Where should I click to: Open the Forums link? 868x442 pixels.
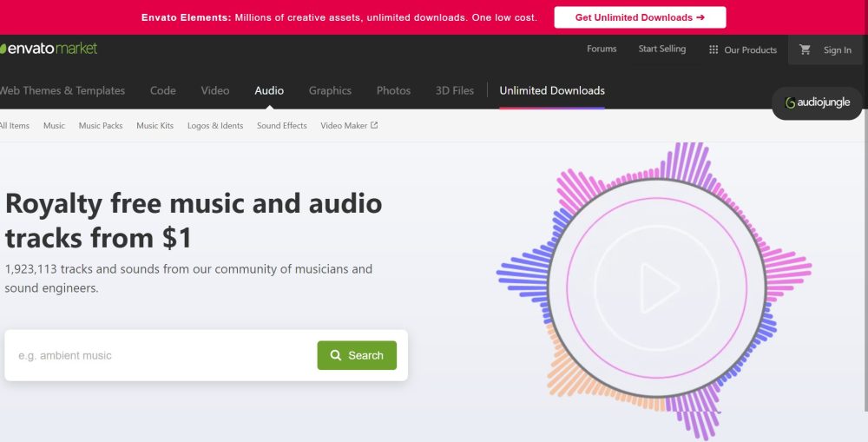coord(602,49)
